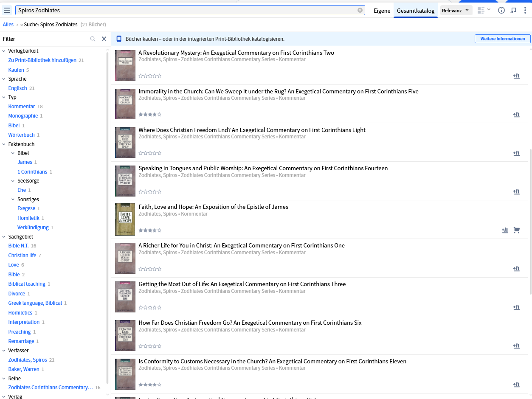The height and width of the screenshot is (399, 532).
Task: Collapse the Verfasser filter section
Action: (x=4, y=351)
